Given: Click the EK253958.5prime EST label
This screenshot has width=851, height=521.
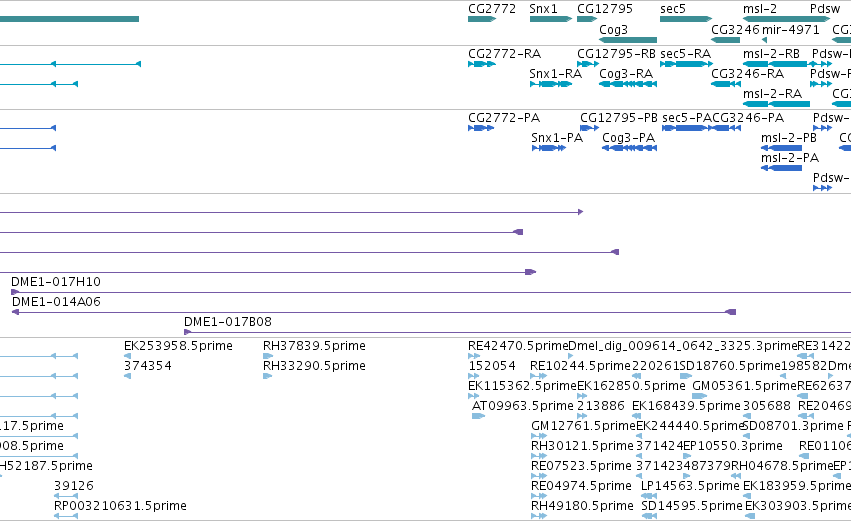Looking at the screenshot, I should coord(178,346).
